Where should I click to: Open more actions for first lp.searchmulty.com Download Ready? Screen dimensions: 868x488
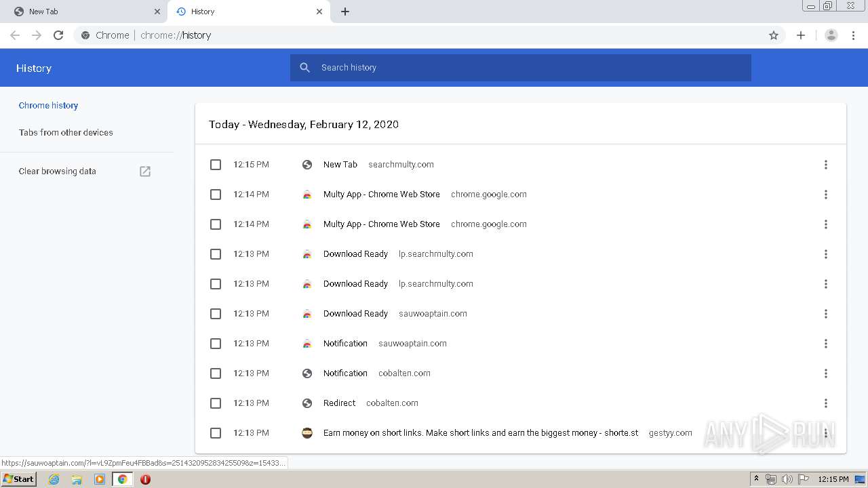coord(826,254)
